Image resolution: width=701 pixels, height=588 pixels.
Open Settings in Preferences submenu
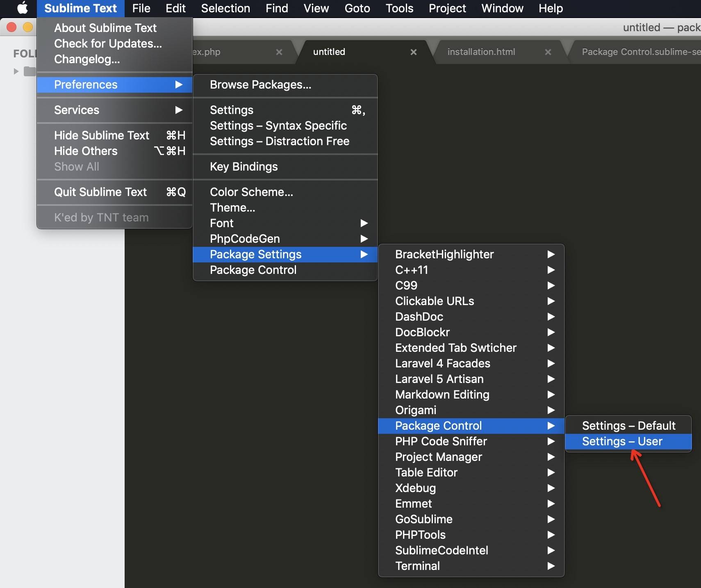[285, 110]
